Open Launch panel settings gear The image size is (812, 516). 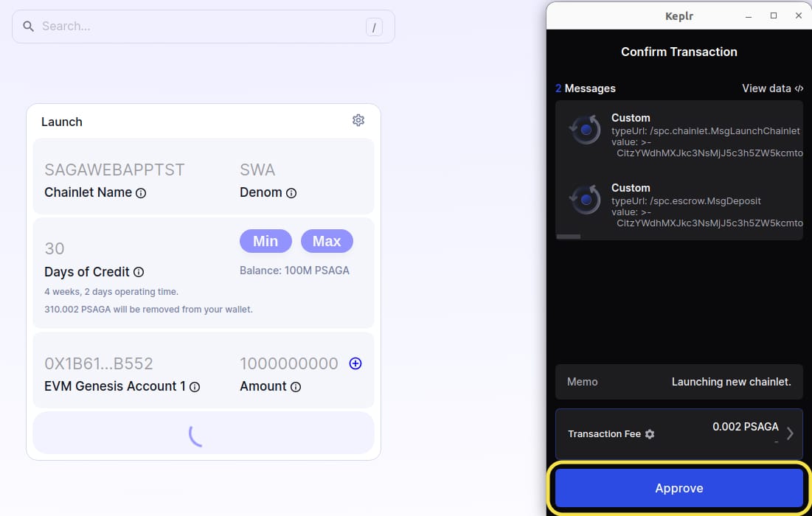tap(358, 121)
